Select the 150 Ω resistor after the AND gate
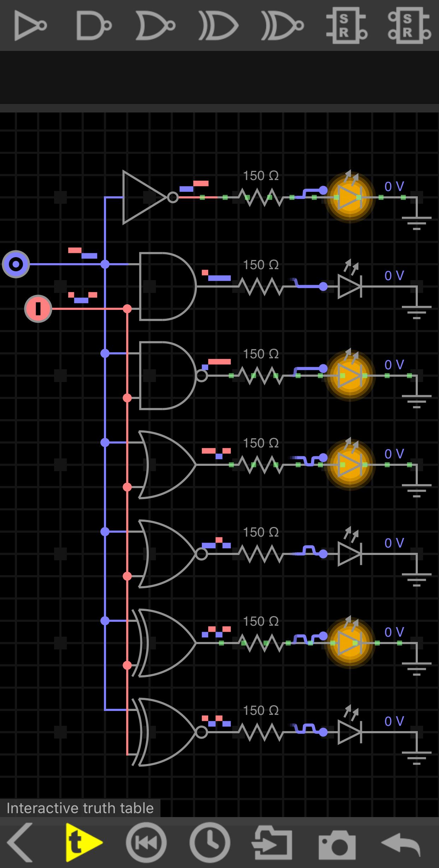This screenshot has width=439, height=868. tap(261, 287)
